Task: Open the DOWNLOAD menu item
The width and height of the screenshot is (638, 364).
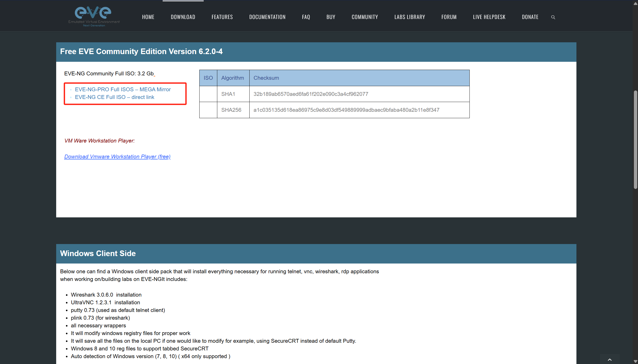Action: click(183, 17)
